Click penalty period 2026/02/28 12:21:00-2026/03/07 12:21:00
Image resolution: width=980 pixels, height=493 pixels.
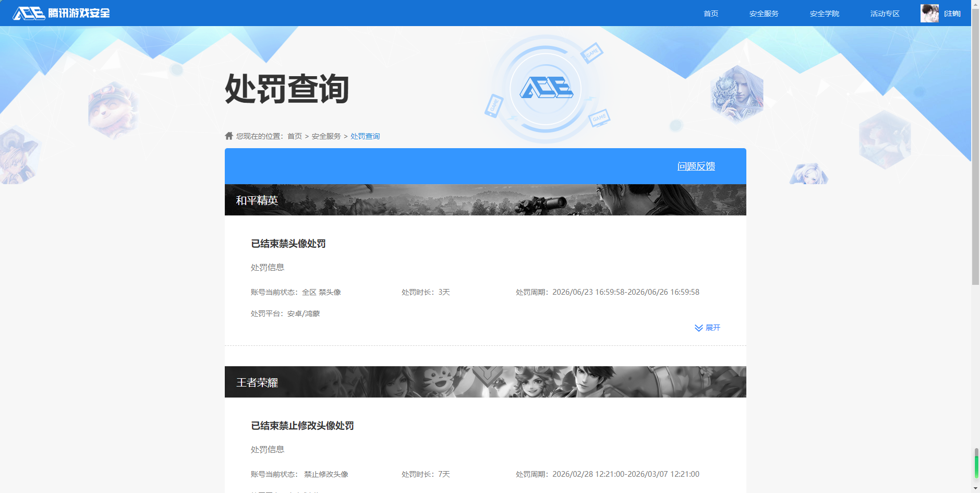click(x=626, y=474)
